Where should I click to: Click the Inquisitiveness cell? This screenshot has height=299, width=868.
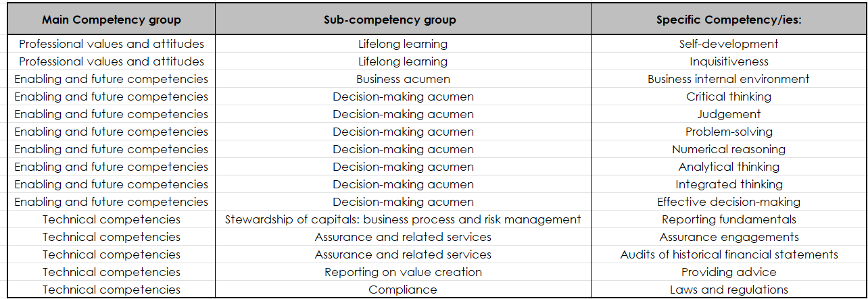tap(729, 61)
